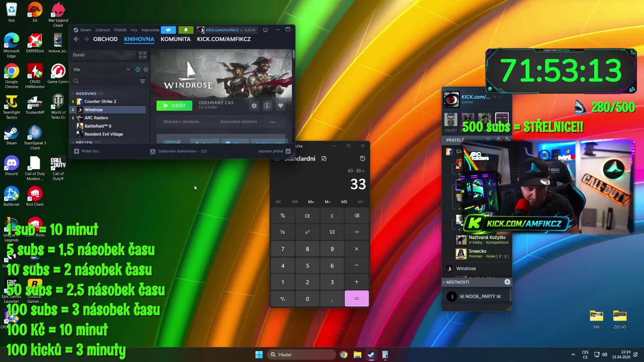The image size is (644, 362).
Task: Open the Steam menu
Action: pos(85,30)
